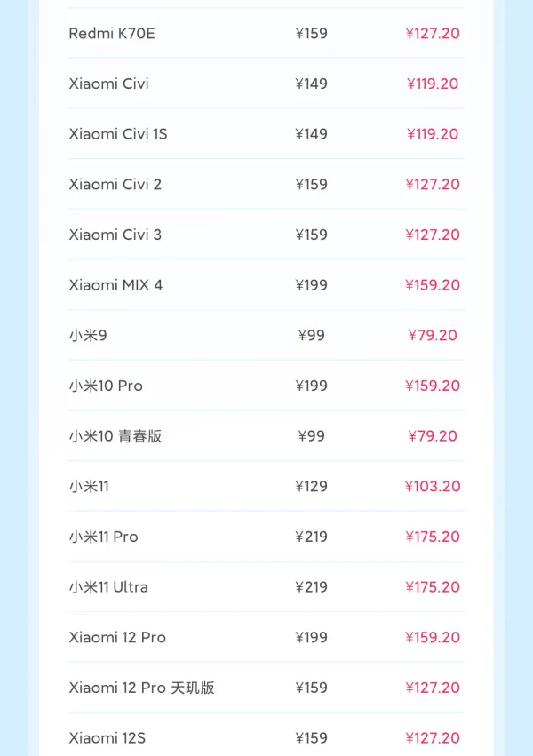Tap the Xiaomi Civi 2 model name
This screenshot has height=756, width=533.
[115, 185]
